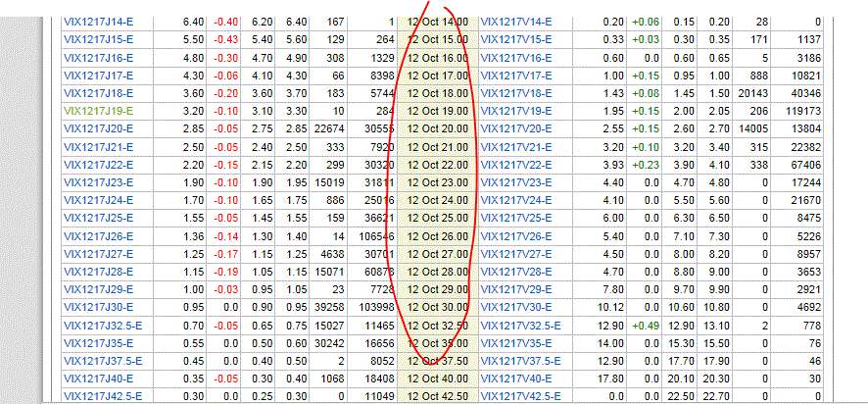
Task: Open the VIX1217J23-E call option link
Action: point(99,183)
